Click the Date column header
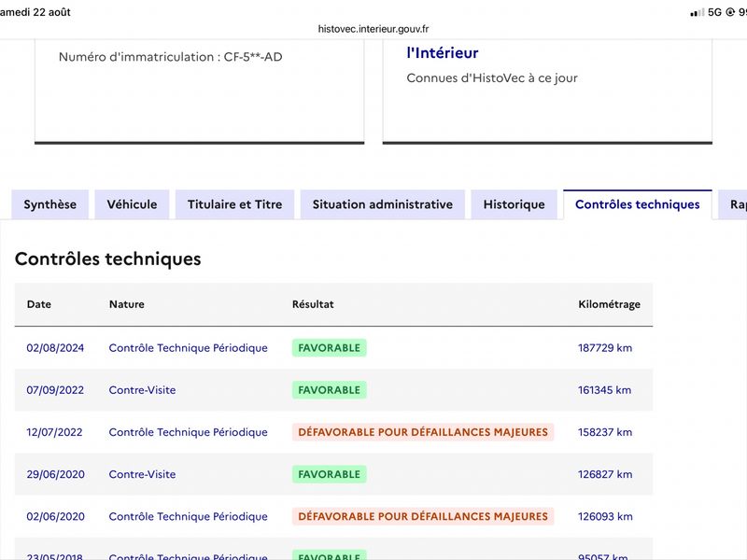This screenshot has width=747, height=560. (39, 304)
